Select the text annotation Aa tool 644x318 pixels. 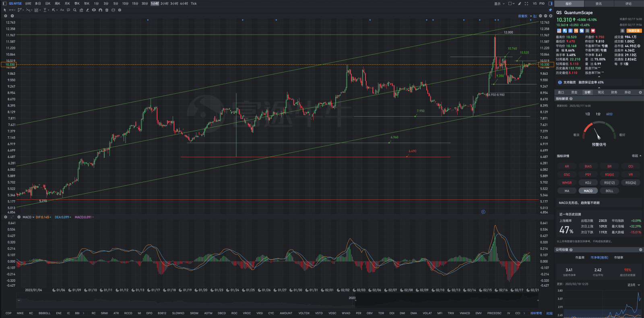click(62, 10)
